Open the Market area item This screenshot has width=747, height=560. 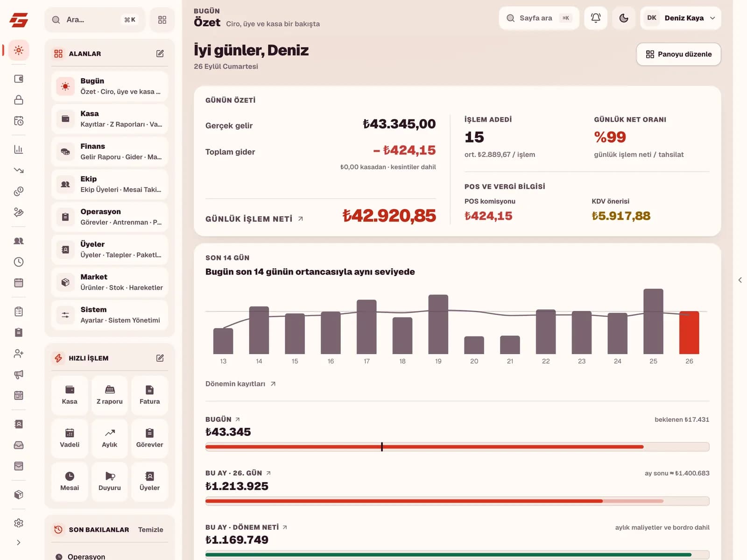coord(110,282)
